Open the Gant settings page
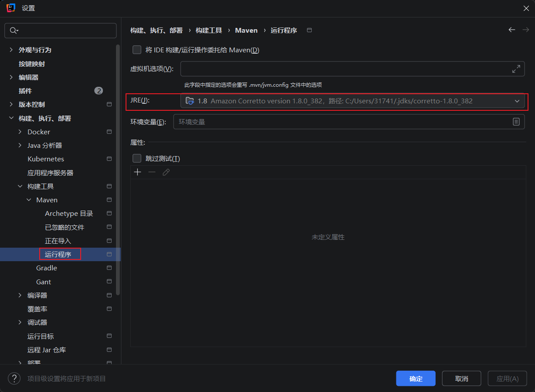535x392 pixels. (44, 282)
